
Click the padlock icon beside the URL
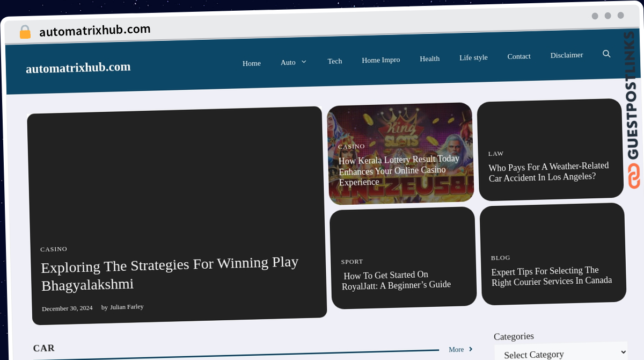click(25, 32)
